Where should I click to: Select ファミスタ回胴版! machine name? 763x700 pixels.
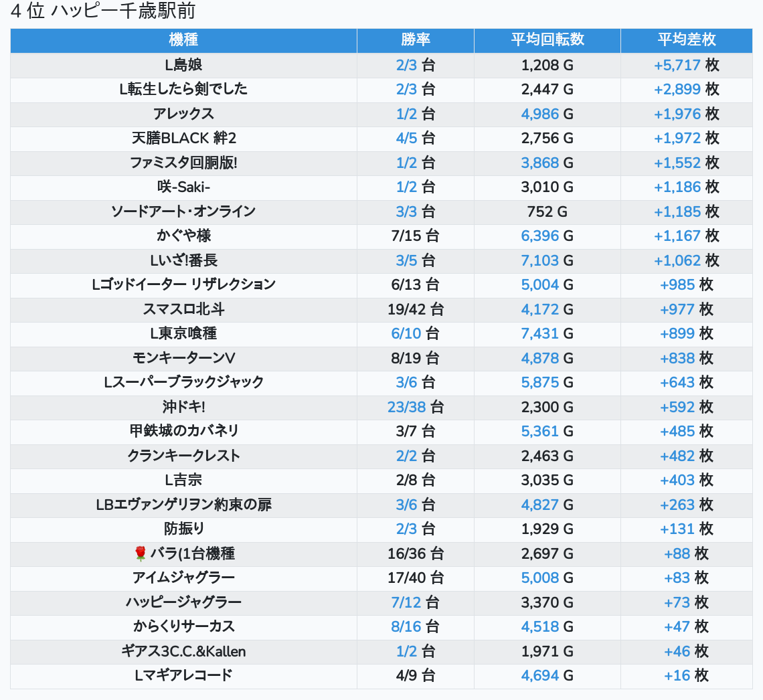coord(183,163)
